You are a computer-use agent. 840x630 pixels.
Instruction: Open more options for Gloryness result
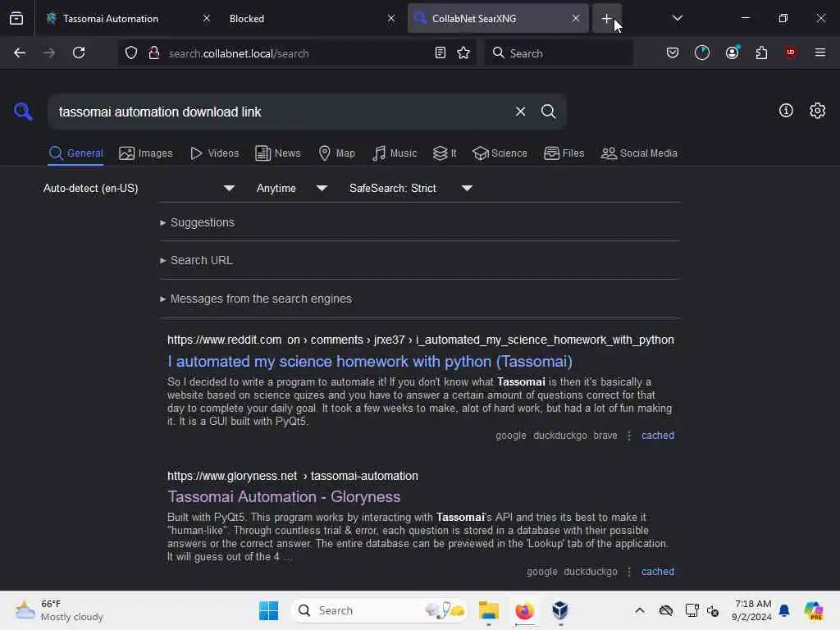629,572
